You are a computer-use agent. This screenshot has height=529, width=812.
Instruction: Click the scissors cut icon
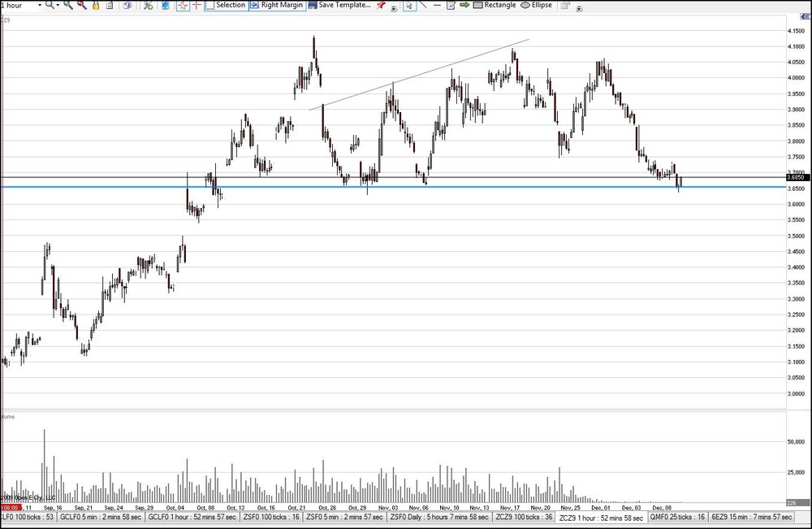pyautogui.click(x=148, y=5)
